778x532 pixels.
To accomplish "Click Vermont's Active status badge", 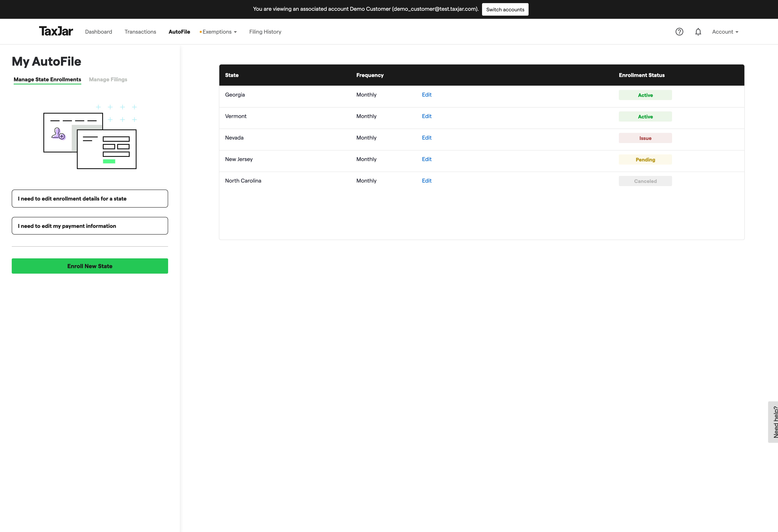I will point(645,116).
